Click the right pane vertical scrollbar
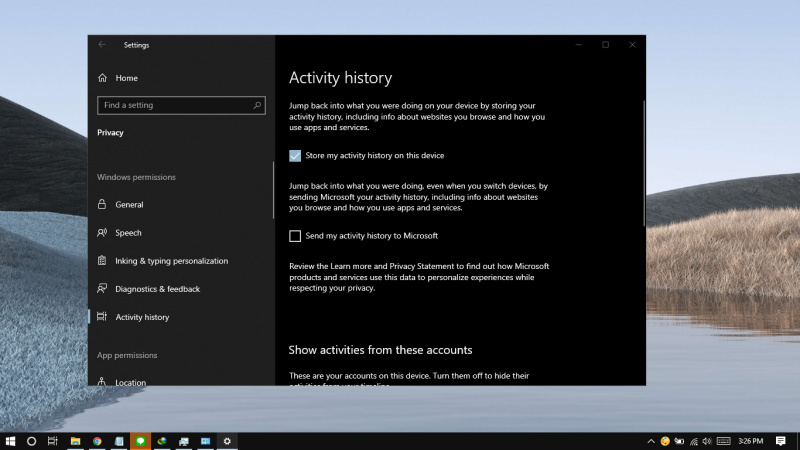This screenshot has height=450, width=800. pos(644,163)
